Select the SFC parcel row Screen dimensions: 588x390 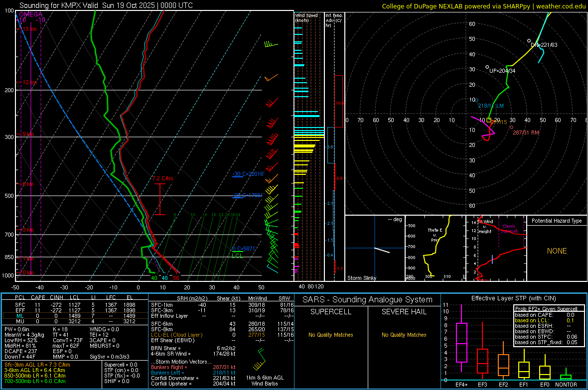pos(75,305)
